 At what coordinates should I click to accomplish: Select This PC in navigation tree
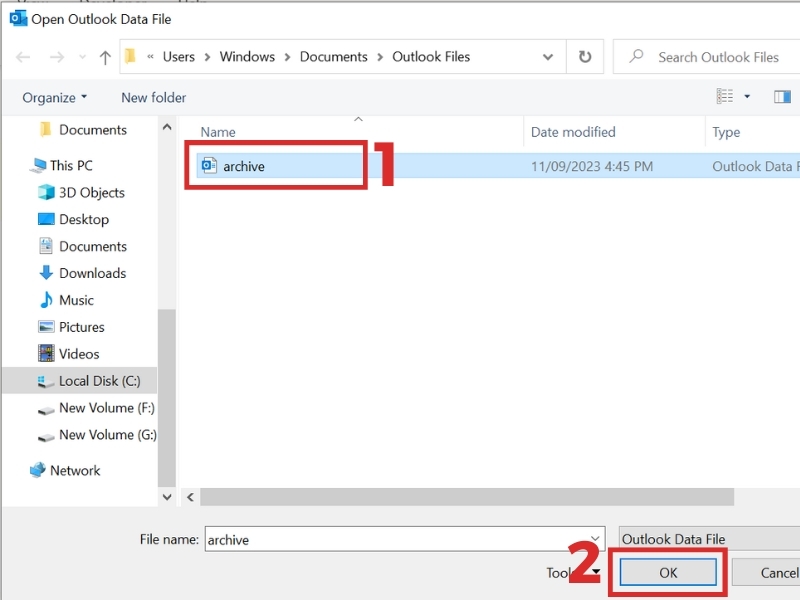pos(61,165)
